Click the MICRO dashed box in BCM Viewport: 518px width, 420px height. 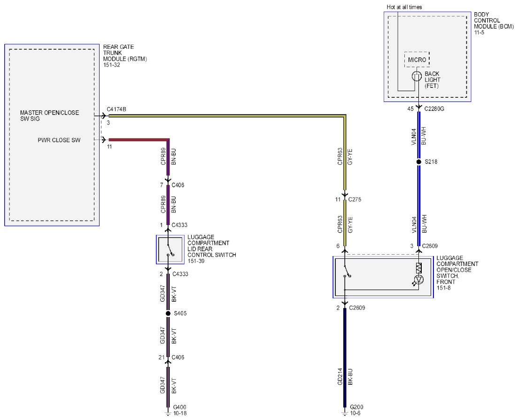[417, 60]
